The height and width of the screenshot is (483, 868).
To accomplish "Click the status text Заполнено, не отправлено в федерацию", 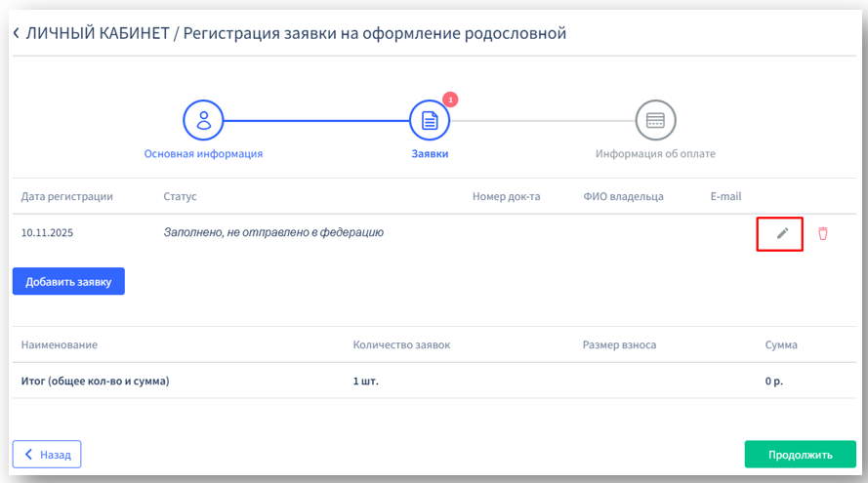I will (273, 233).
